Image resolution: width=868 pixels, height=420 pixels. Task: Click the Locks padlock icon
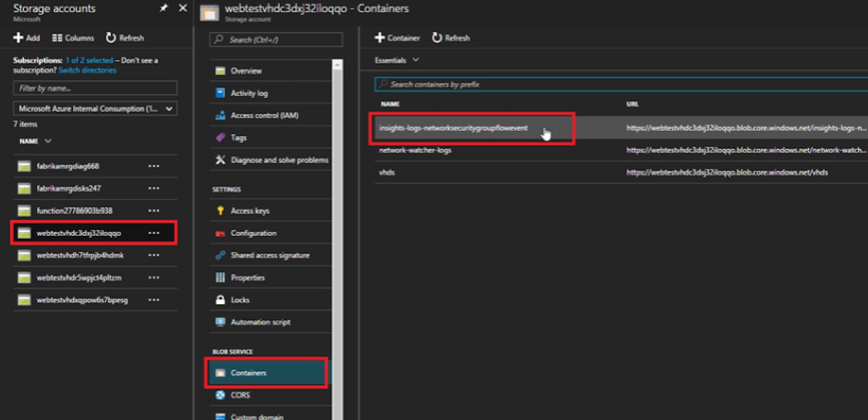[220, 300]
